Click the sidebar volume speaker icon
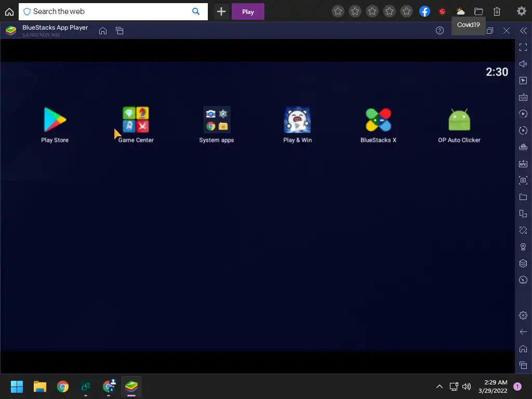This screenshot has width=532, height=399. [x=523, y=64]
